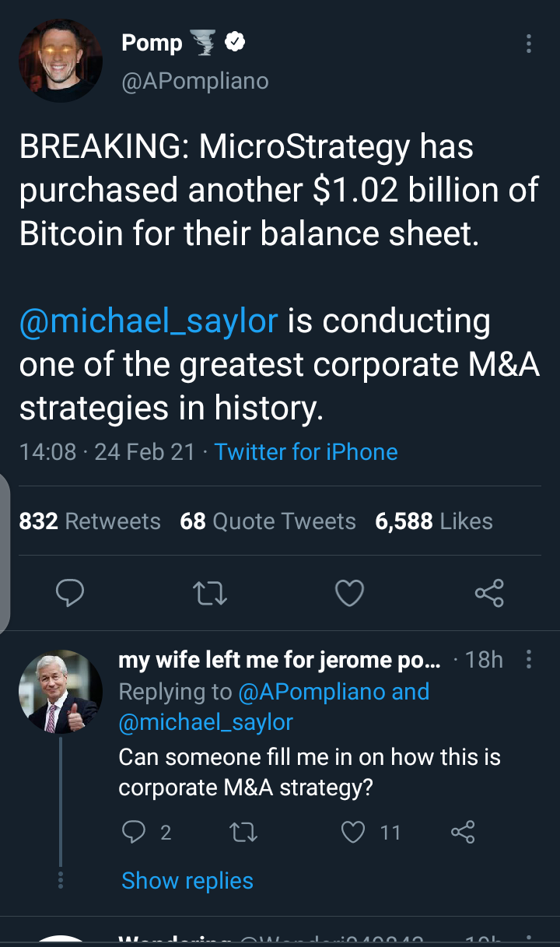View the 68 Quote Tweets

tap(268, 521)
